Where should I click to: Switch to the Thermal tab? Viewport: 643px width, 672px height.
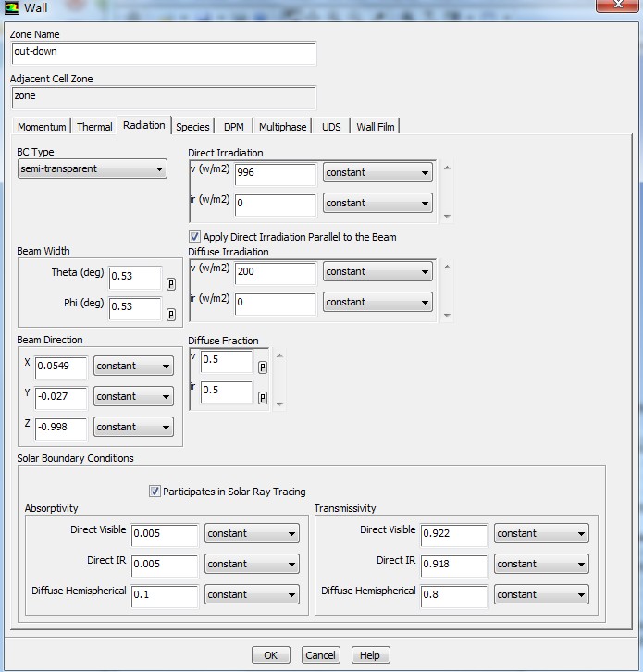pos(94,127)
